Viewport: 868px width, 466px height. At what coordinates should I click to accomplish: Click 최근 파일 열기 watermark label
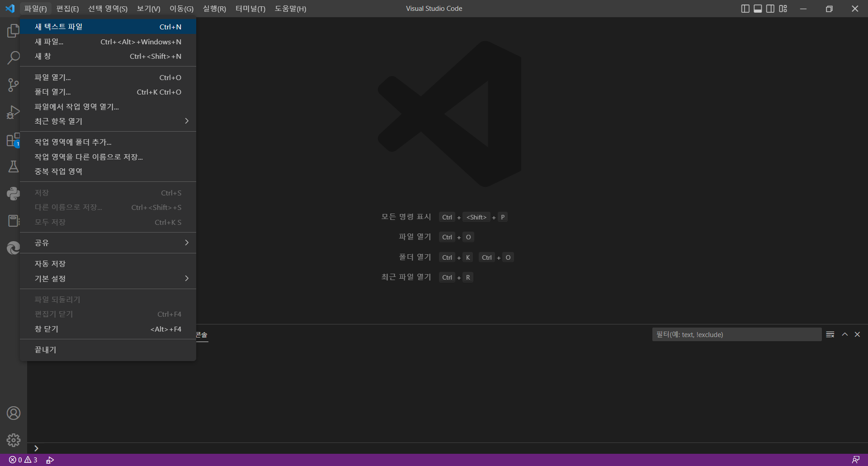tap(406, 277)
